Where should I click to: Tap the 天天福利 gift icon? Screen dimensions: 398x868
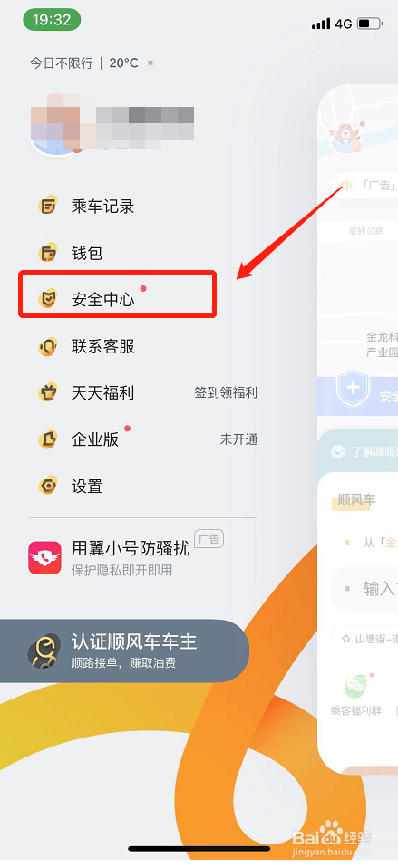click(x=48, y=393)
